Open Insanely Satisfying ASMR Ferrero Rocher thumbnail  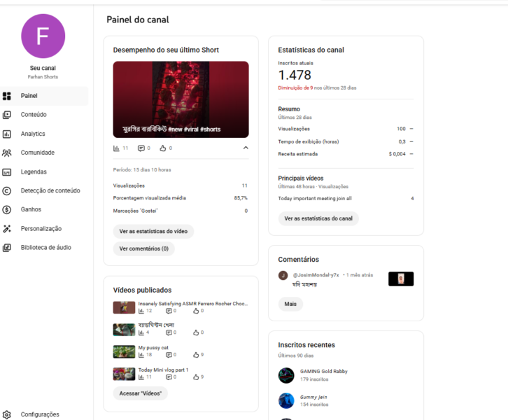coord(124,307)
